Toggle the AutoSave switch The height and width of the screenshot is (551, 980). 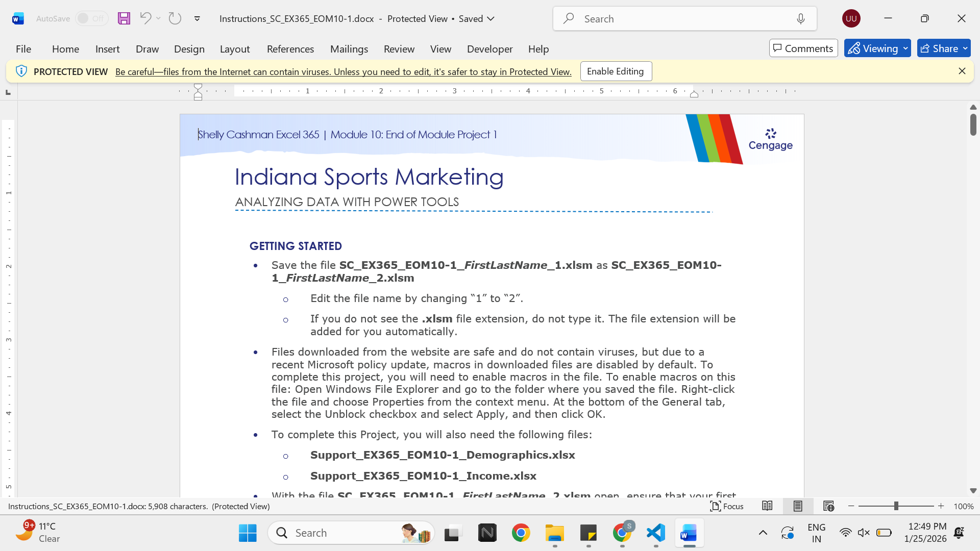coord(92,18)
